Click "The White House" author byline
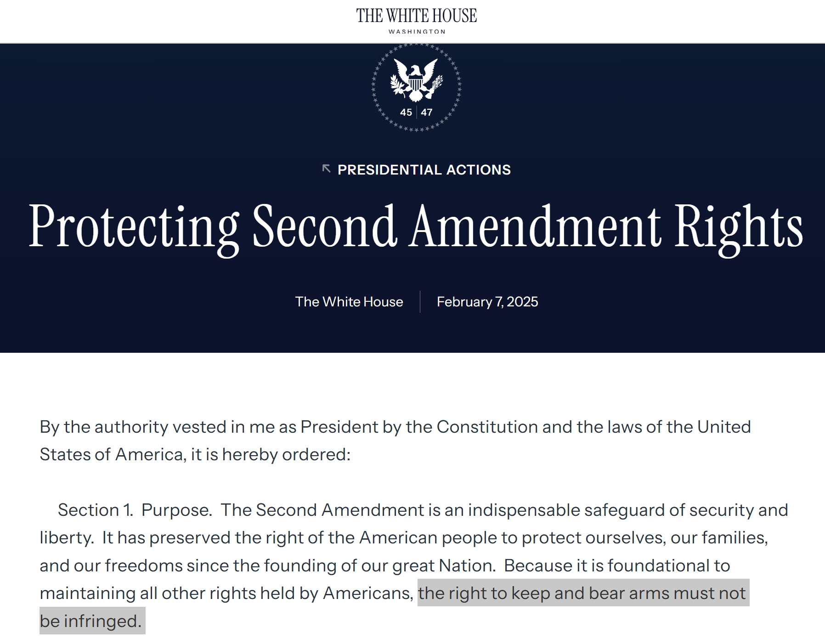Screen dimensions: 825x644 click(x=349, y=302)
